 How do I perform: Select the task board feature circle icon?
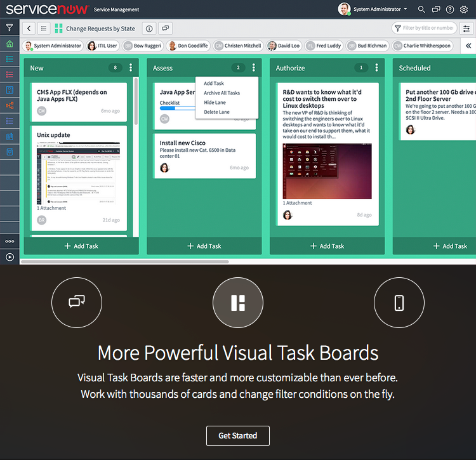point(238,303)
